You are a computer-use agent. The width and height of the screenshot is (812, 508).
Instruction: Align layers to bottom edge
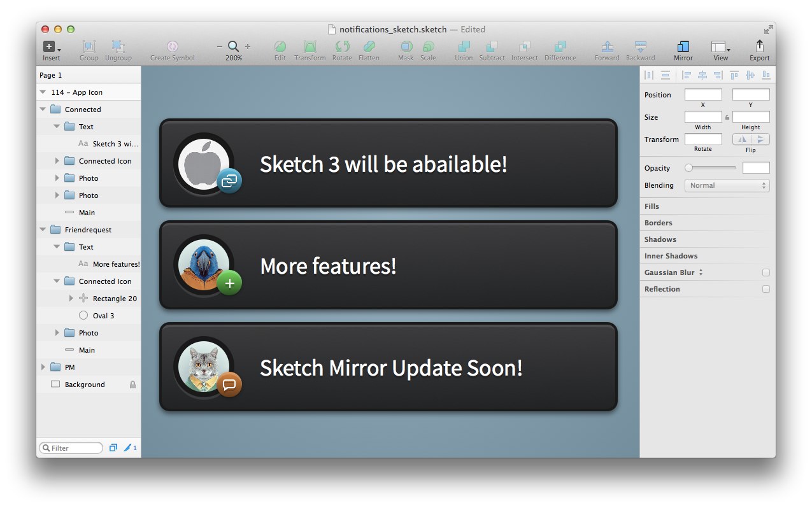766,75
